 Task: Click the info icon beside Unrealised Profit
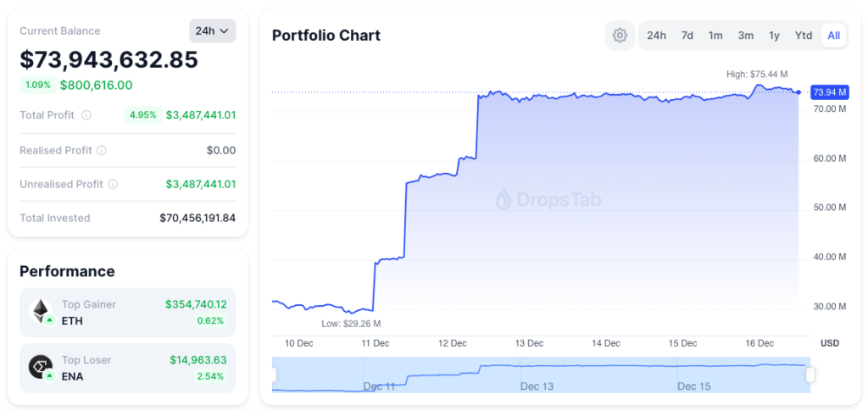coord(113,184)
